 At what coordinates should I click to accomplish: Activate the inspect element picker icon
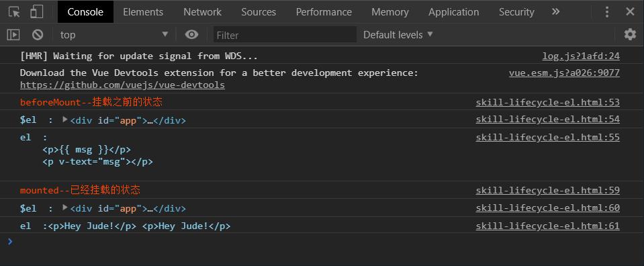[x=14, y=12]
